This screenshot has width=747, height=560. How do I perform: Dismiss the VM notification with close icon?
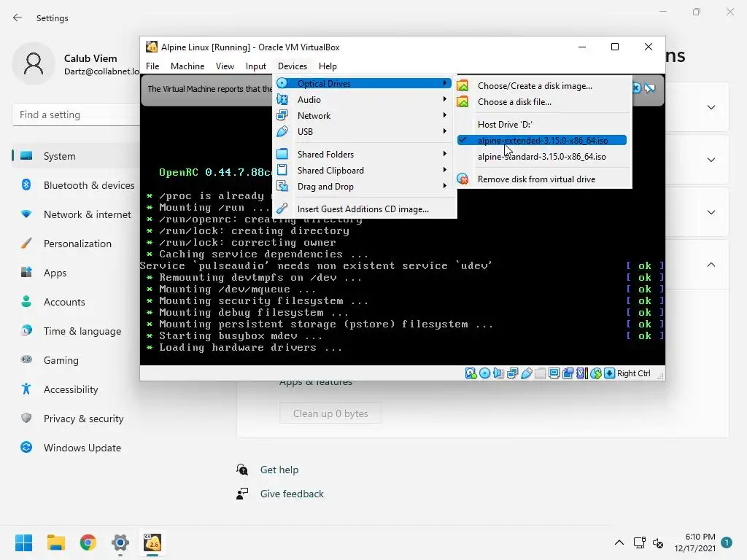[636, 87]
